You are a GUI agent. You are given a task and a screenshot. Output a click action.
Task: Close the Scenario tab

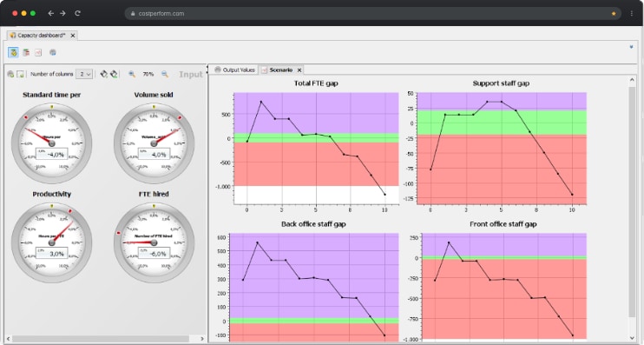[x=299, y=70]
